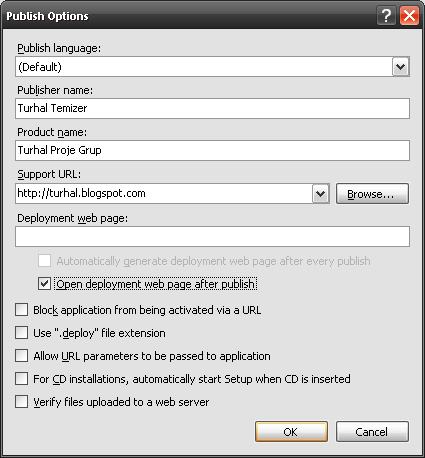Screen dimensions: 425x458
Task: Click the Browse... button
Action: pyautogui.click(x=372, y=193)
